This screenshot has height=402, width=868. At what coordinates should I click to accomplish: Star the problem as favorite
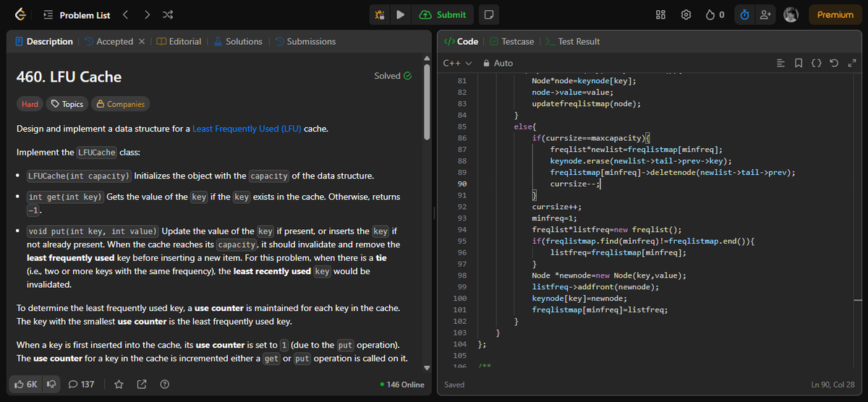point(119,384)
